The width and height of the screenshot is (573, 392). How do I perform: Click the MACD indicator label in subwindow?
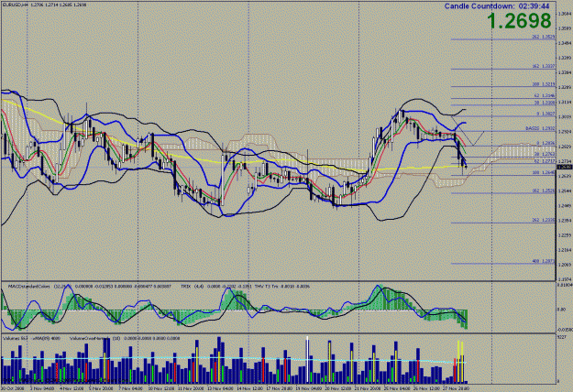29,287
